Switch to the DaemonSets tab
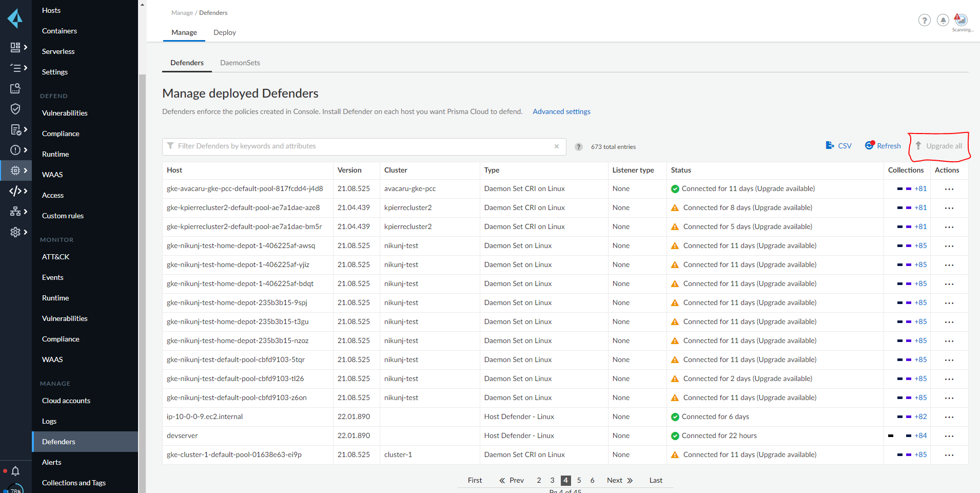980x493 pixels. (240, 63)
